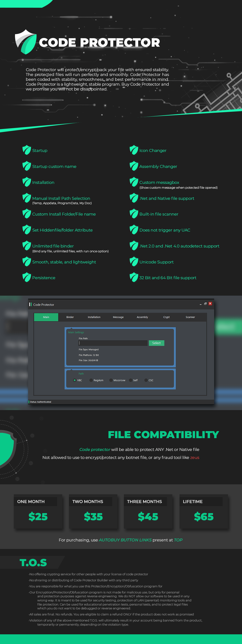Click the 'Main Settings' group heading
Image resolution: width=242 pixels, height=644 pixels.
[76, 332]
